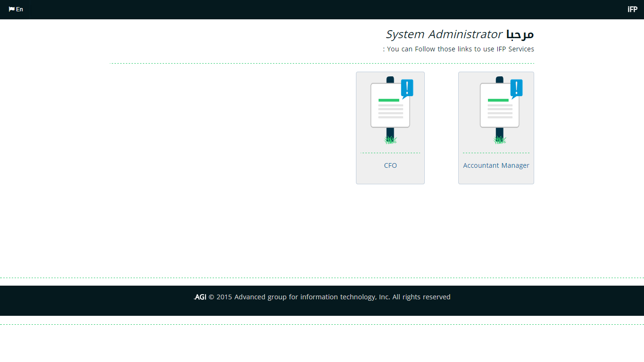The image size is (644, 362).
Task: Switch language using the En flag button
Action: click(16, 9)
